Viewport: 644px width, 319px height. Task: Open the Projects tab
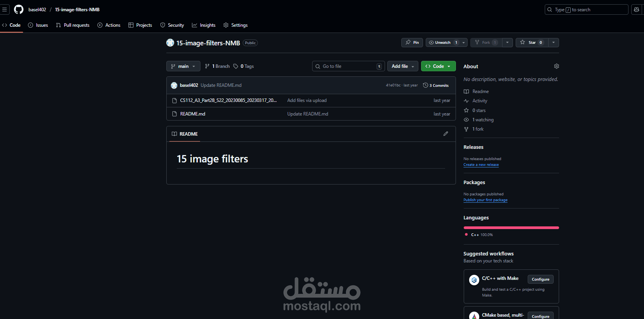click(x=140, y=25)
